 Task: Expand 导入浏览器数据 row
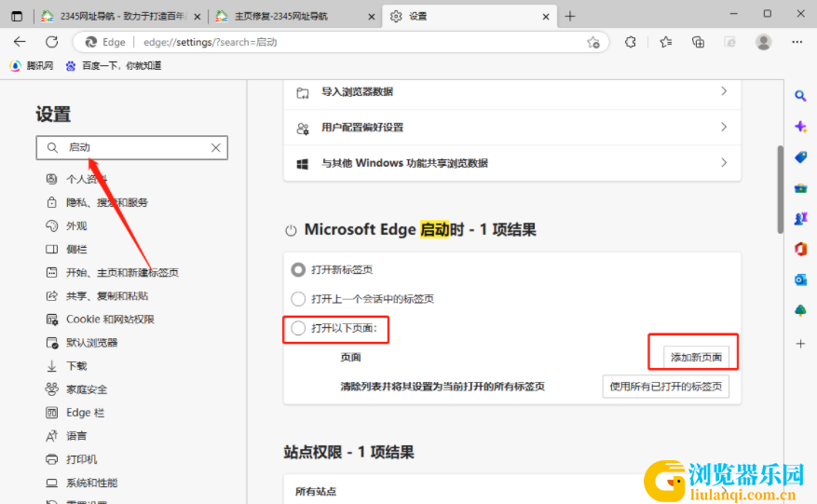coord(512,91)
